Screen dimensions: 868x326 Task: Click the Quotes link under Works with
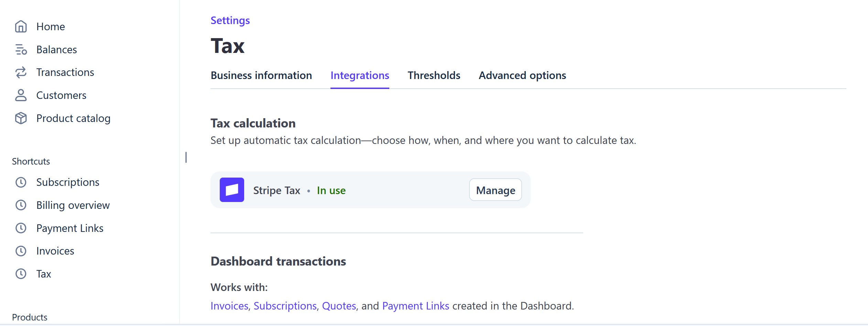point(339,305)
